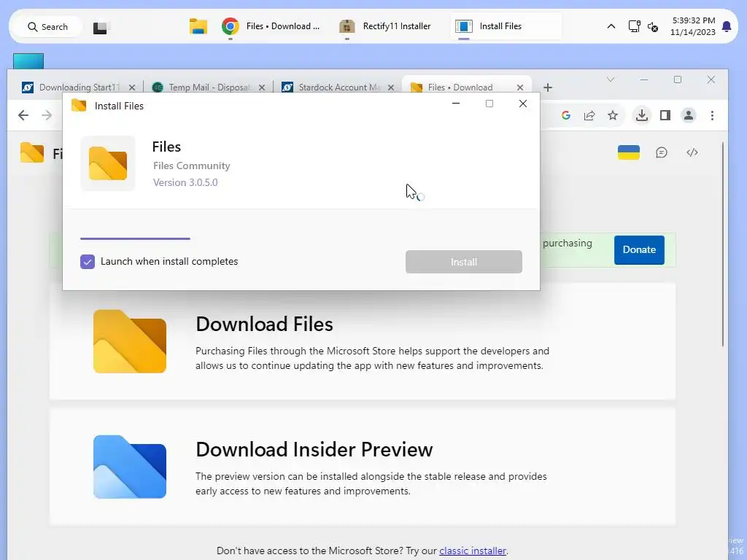Toggle Chrome side panel
This screenshot has height=560, width=747.
point(665,115)
